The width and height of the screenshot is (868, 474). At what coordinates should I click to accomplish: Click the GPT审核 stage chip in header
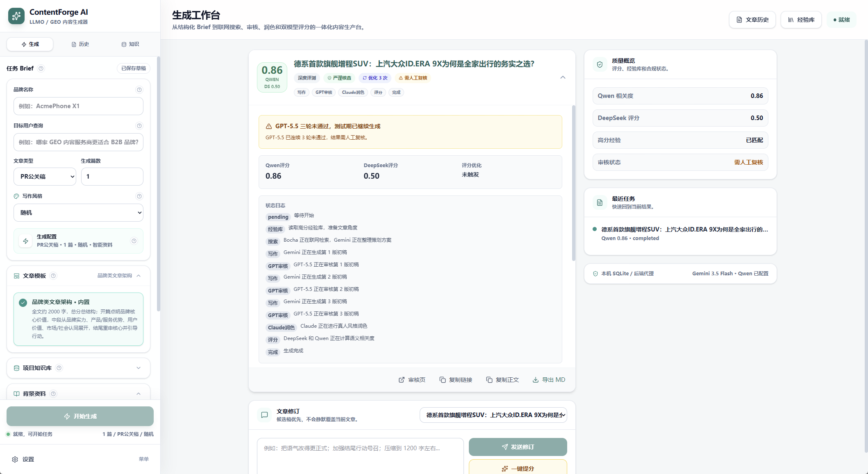coord(324,93)
